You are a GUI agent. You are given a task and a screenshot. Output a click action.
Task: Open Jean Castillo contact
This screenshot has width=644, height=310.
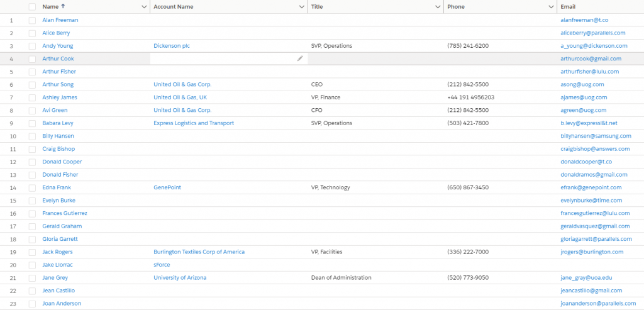pos(58,291)
